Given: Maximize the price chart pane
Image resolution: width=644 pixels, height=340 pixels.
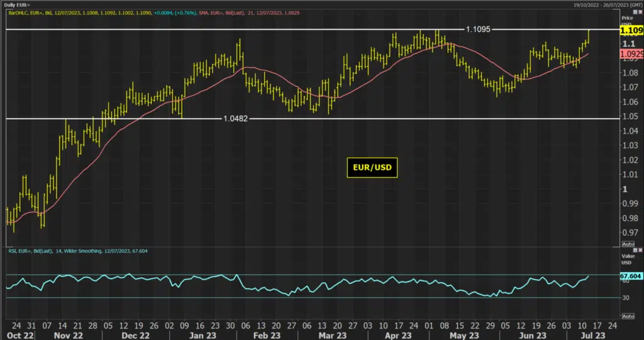Looking at the screenshot, I should tap(635, 13).
